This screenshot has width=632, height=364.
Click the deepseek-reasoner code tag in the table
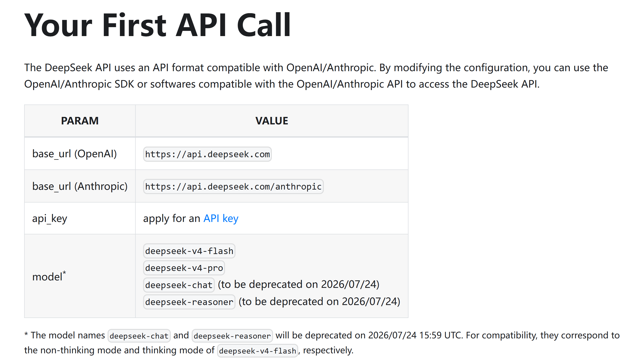(x=189, y=302)
